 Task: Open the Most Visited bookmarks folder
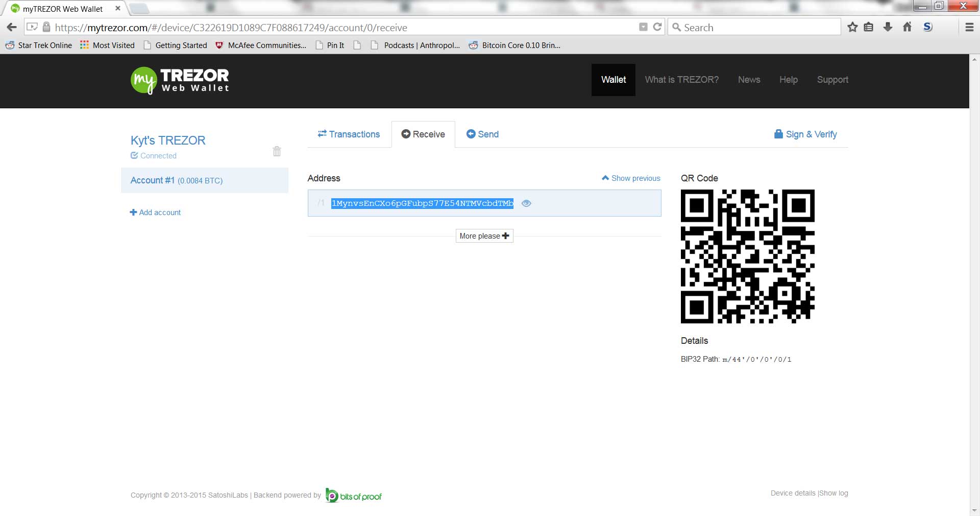pyautogui.click(x=107, y=45)
